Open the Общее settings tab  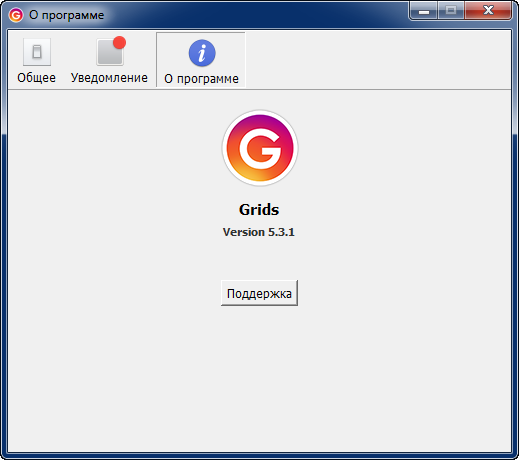tap(37, 60)
